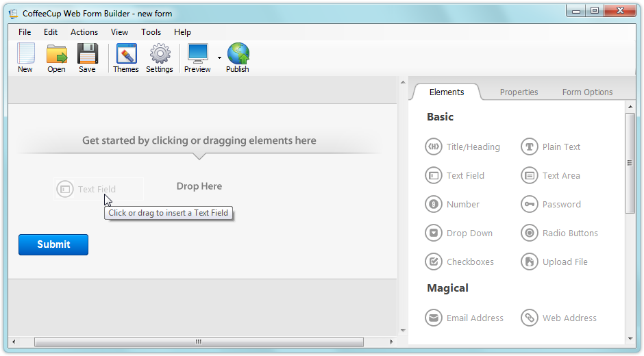Expand the Preview dropdown arrow

[219, 58]
